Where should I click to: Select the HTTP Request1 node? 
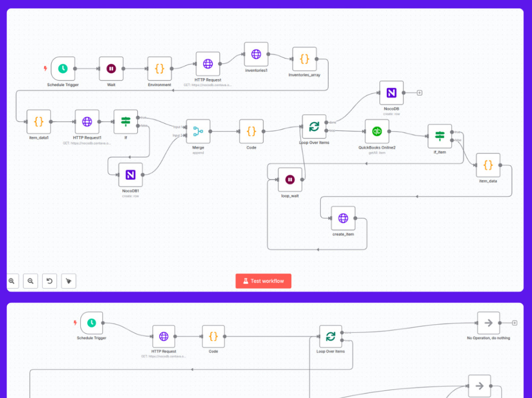point(87,122)
